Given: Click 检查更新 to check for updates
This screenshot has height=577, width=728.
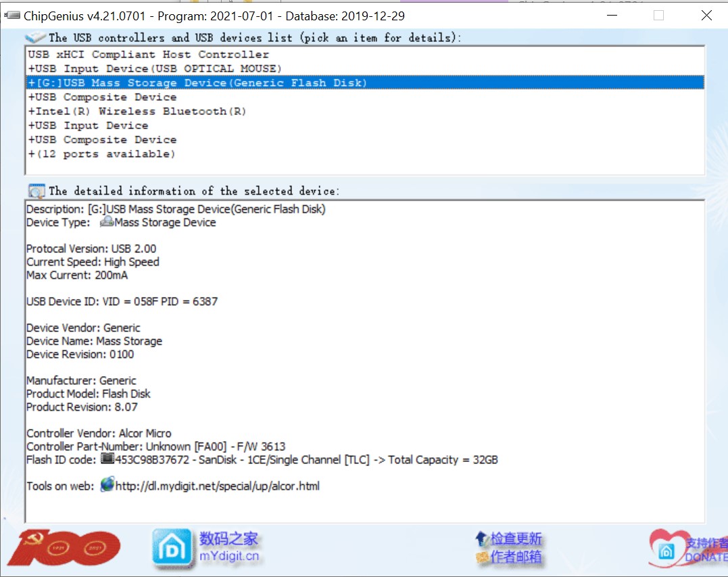Looking at the screenshot, I should [x=516, y=538].
